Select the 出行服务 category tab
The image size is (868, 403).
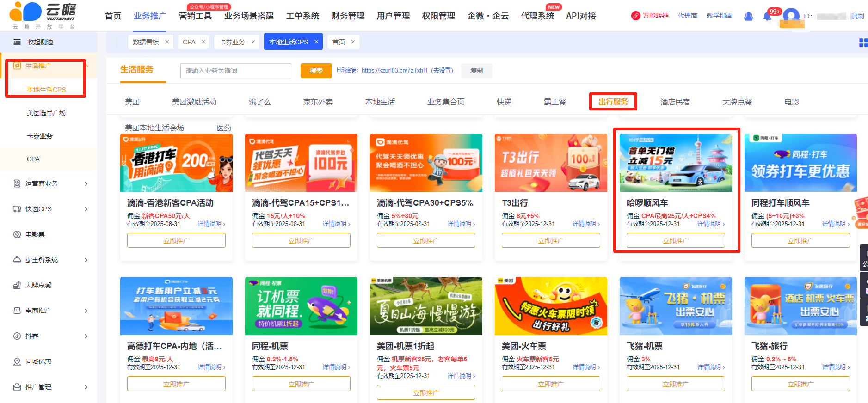[x=613, y=102]
